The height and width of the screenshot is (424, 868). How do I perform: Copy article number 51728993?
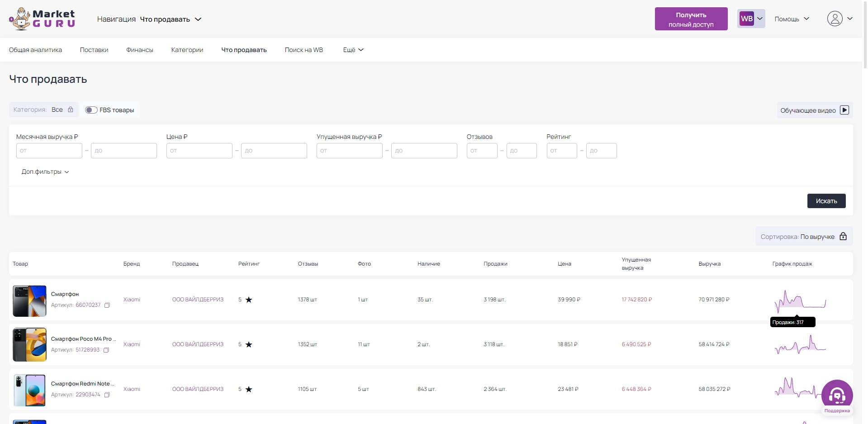click(x=106, y=350)
